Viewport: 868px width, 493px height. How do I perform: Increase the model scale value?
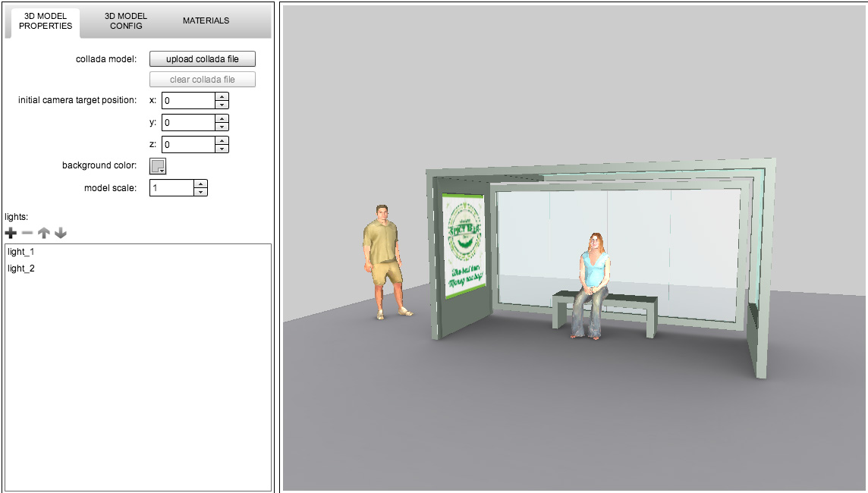click(x=200, y=184)
